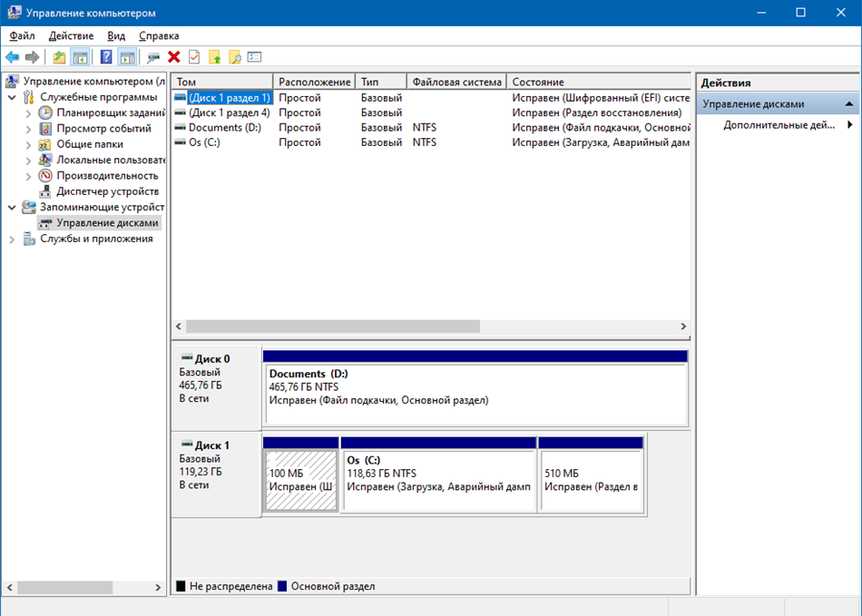Collapse the Storage devices tree node
This screenshot has height=616, width=862.
pos(12,207)
